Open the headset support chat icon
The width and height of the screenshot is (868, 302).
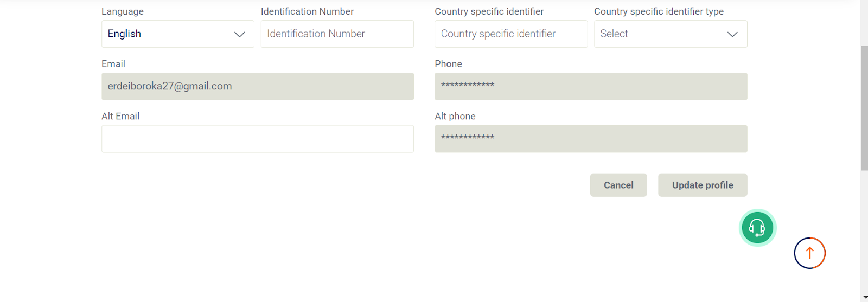coord(757,228)
